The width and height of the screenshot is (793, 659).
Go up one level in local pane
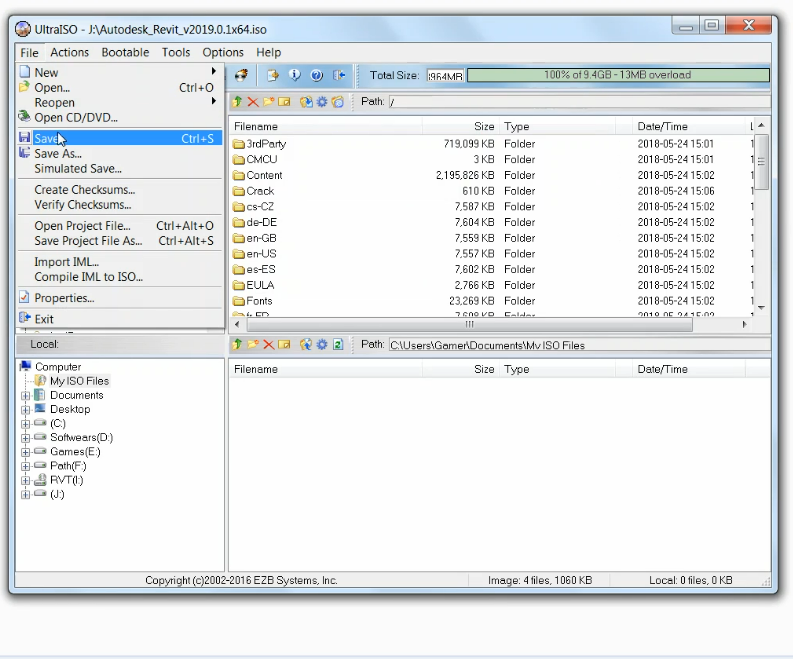(x=237, y=344)
